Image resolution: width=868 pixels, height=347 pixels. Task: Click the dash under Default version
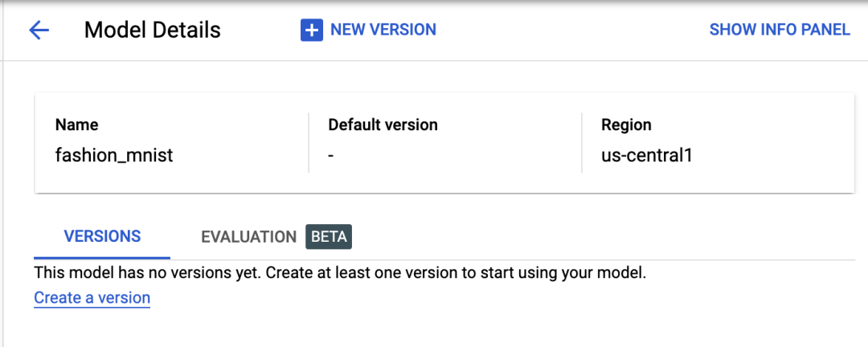pyautogui.click(x=331, y=155)
